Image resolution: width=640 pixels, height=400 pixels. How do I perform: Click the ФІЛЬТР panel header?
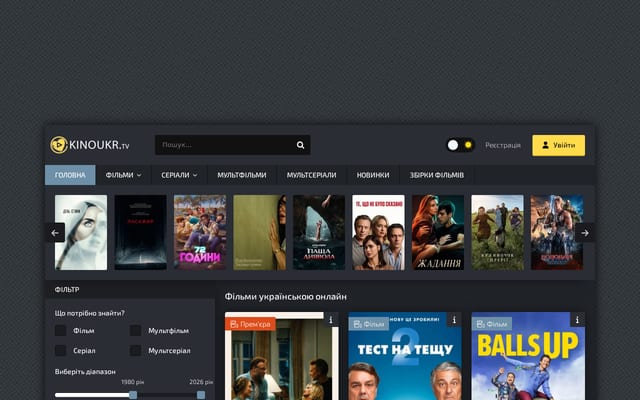[130, 289]
